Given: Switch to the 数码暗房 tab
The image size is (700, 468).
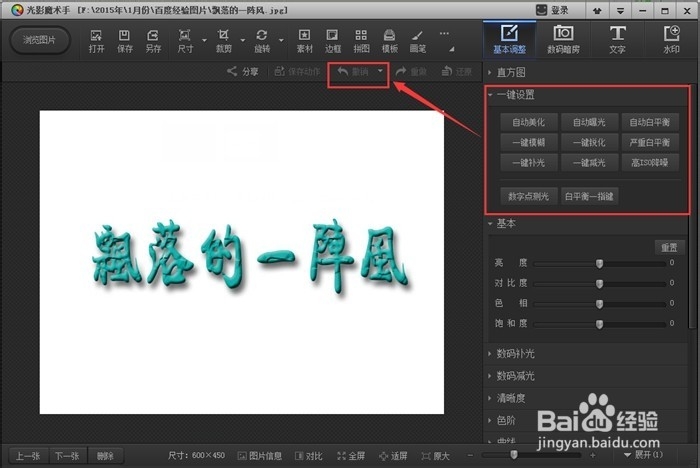Looking at the screenshot, I should (x=563, y=41).
